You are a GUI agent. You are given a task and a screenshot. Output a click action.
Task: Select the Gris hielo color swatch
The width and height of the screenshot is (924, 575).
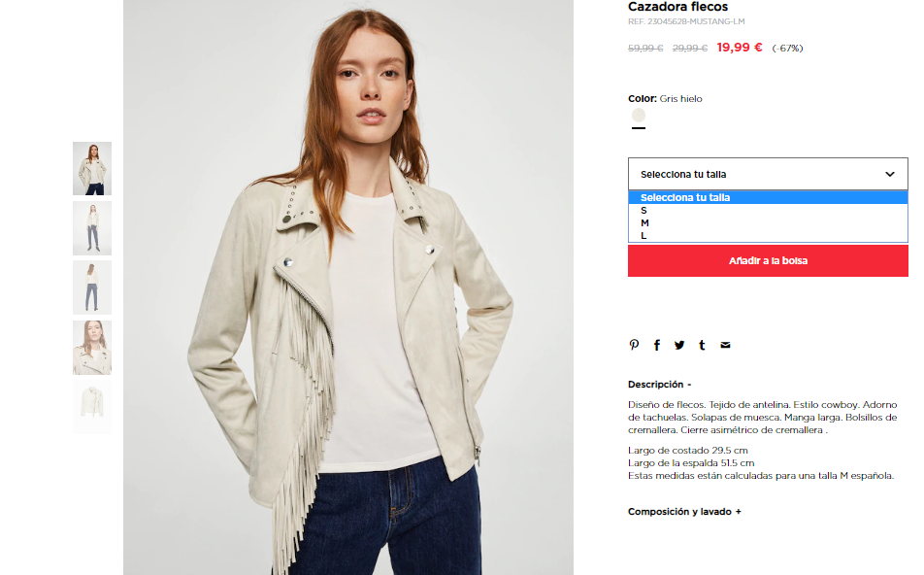[x=639, y=115]
